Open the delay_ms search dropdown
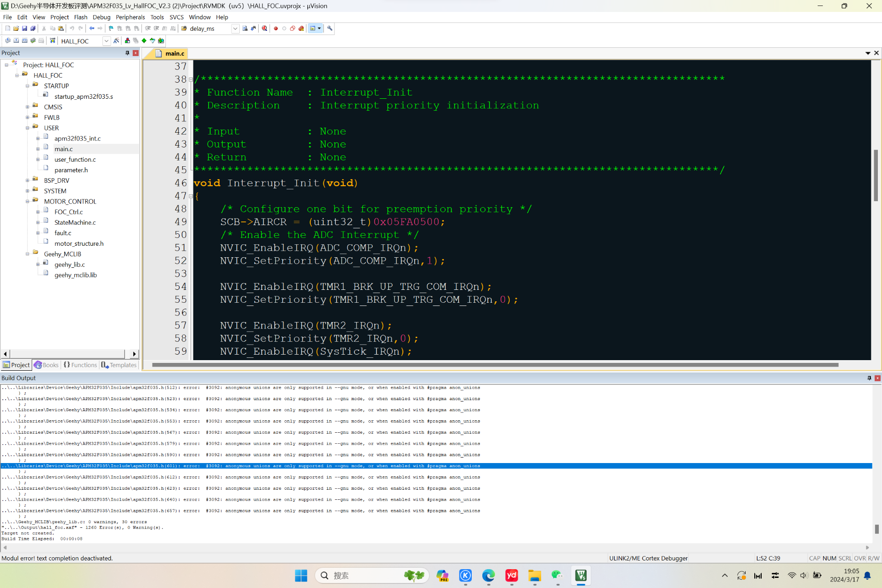 235,28
